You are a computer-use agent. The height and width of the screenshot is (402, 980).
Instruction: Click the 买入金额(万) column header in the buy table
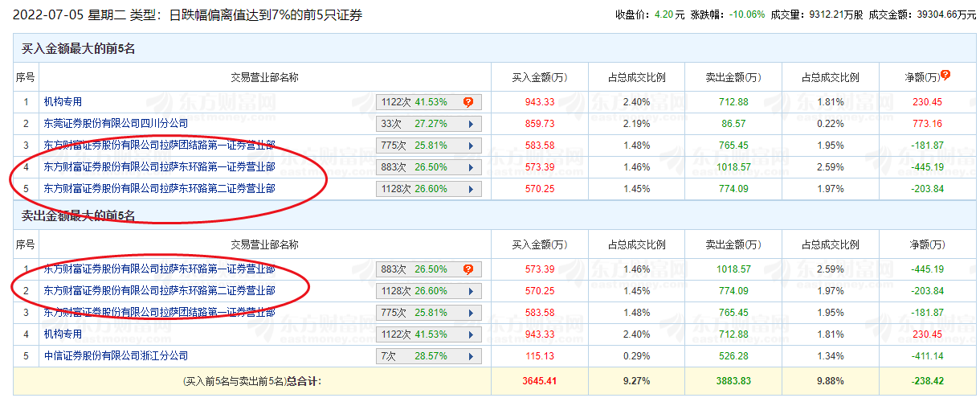(x=539, y=78)
